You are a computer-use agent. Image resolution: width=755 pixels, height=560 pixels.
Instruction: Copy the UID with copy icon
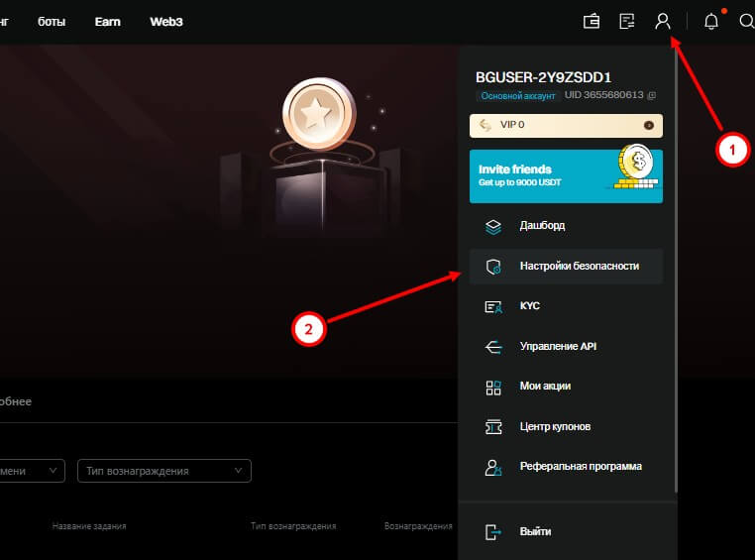651,95
